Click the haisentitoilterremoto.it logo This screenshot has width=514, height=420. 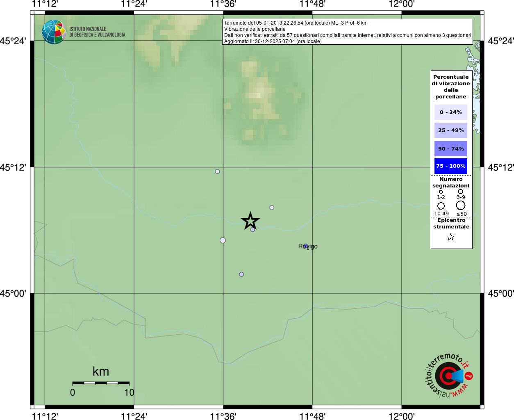(x=449, y=376)
